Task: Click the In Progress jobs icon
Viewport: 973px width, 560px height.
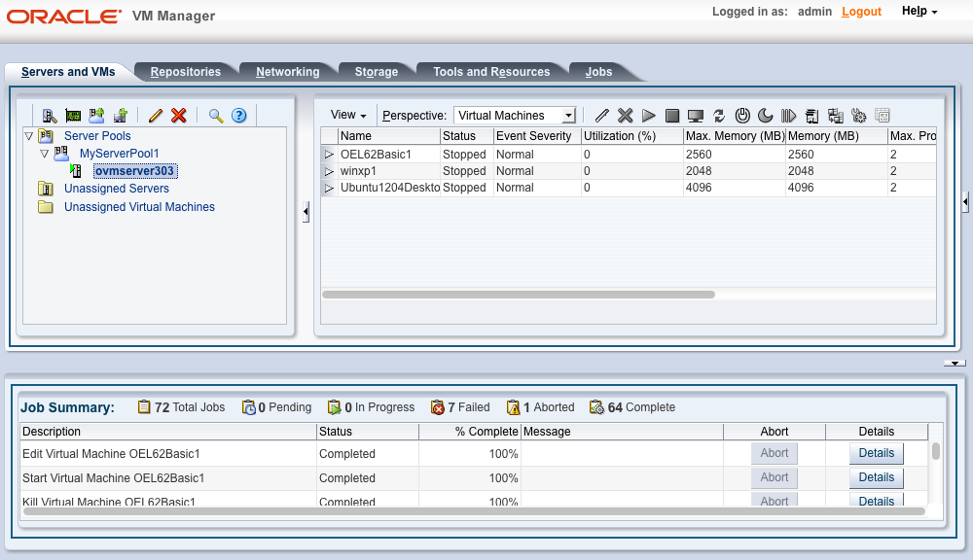Action: coord(335,407)
